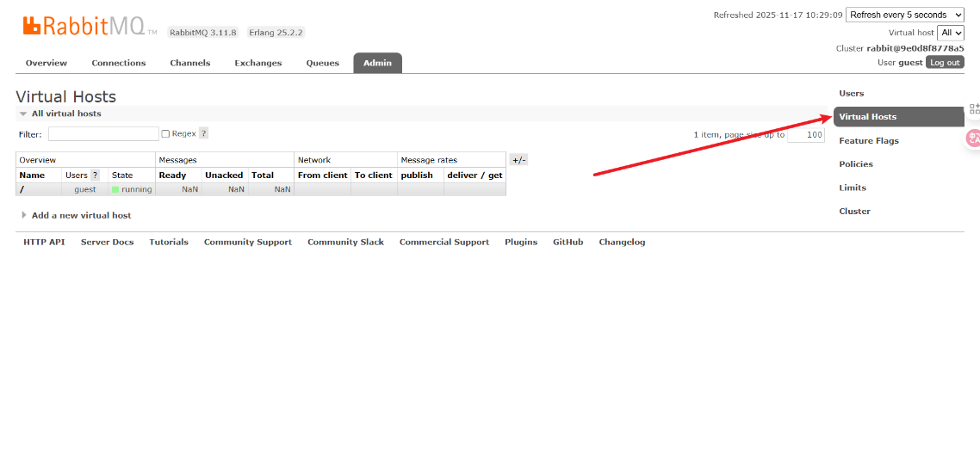Click the pink translate icon on right edge
This screenshot has width=980, height=474.
pyautogui.click(x=974, y=138)
